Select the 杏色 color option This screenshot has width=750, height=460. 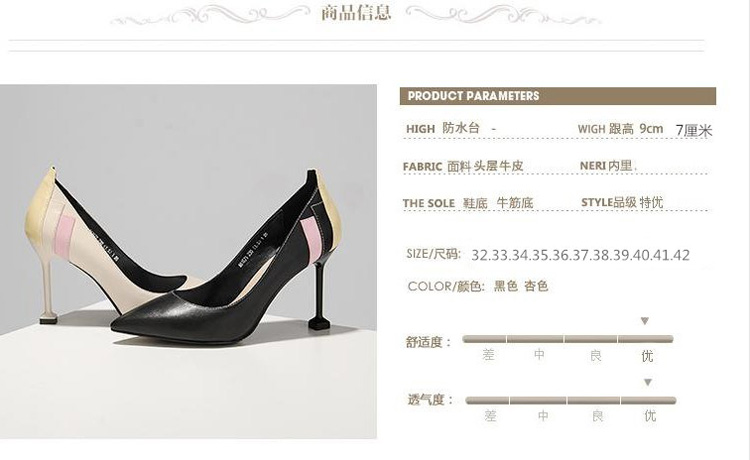tap(536, 286)
